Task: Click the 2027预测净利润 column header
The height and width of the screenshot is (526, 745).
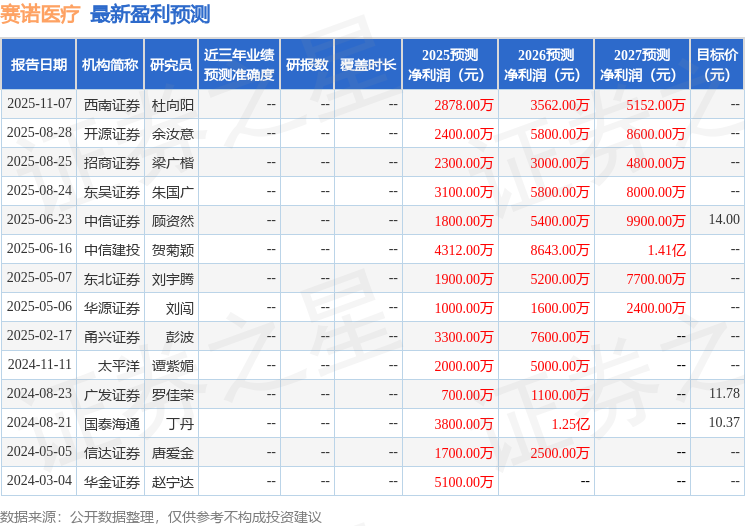Action: point(642,64)
